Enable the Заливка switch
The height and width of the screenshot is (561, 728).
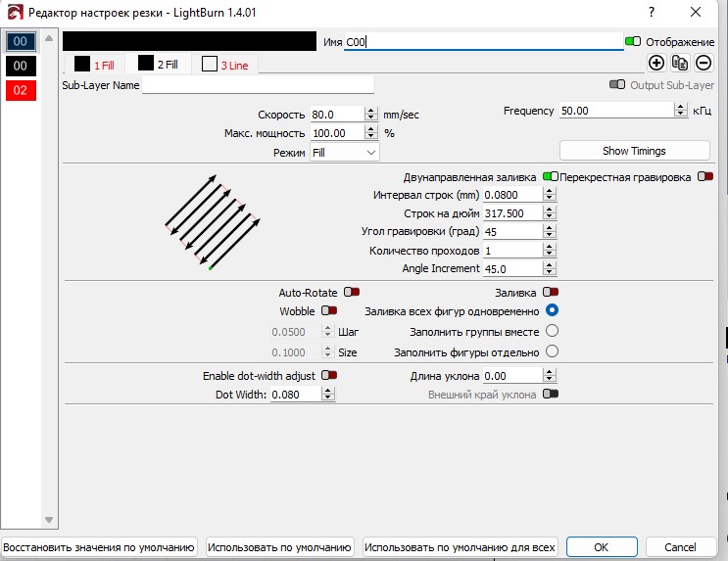551,292
